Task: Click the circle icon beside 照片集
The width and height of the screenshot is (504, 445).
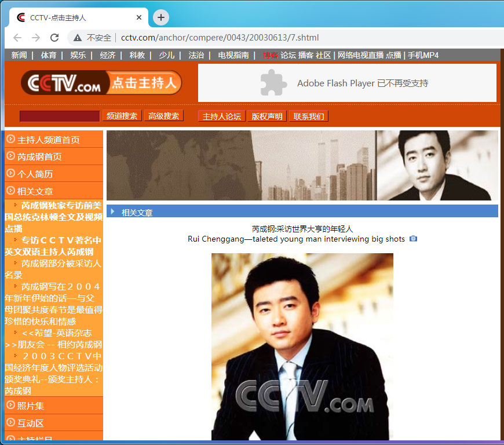Action: tap(10, 405)
